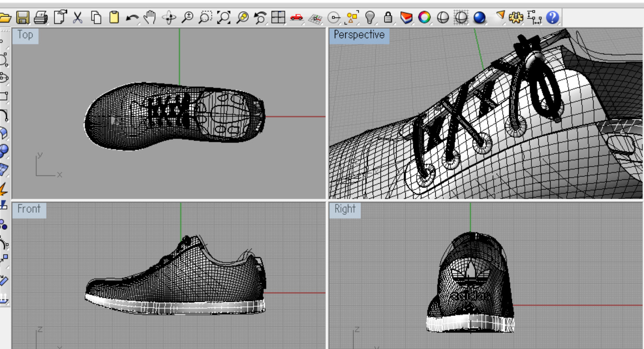Open the Set CPlane grid icon
This screenshot has height=349, width=644.
click(315, 18)
